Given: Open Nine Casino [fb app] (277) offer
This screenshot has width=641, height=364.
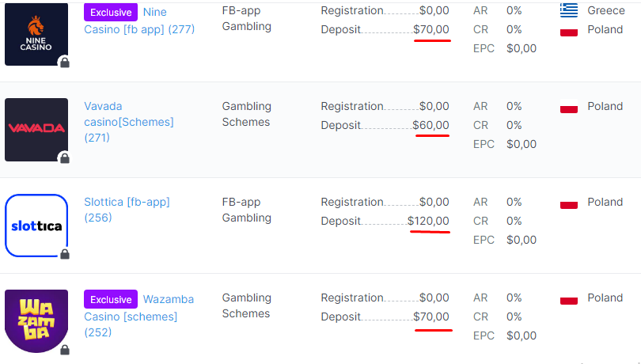Looking at the screenshot, I should (x=139, y=21).
